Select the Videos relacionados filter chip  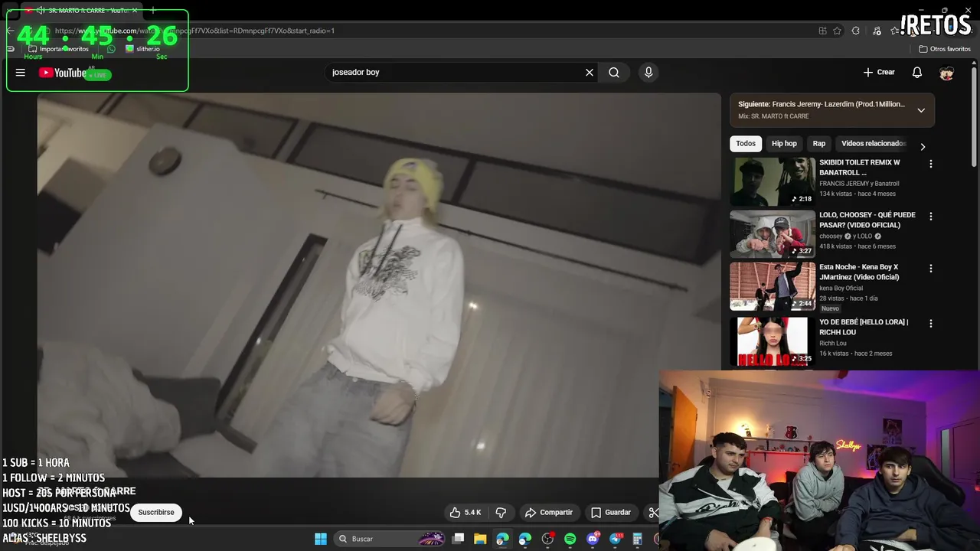tap(873, 144)
